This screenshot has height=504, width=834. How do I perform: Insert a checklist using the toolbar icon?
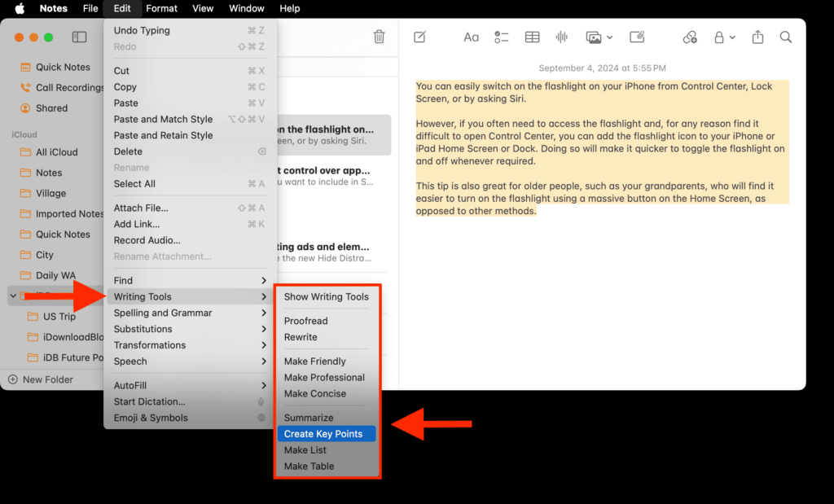[x=502, y=37]
